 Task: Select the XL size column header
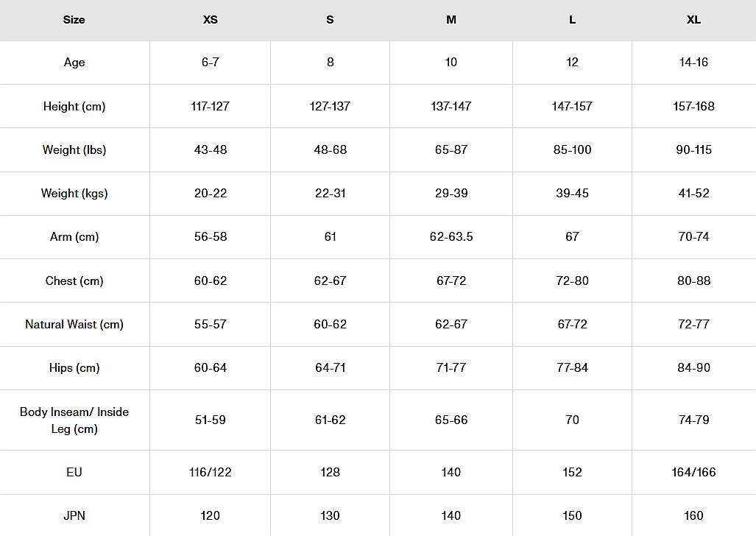[x=693, y=20]
